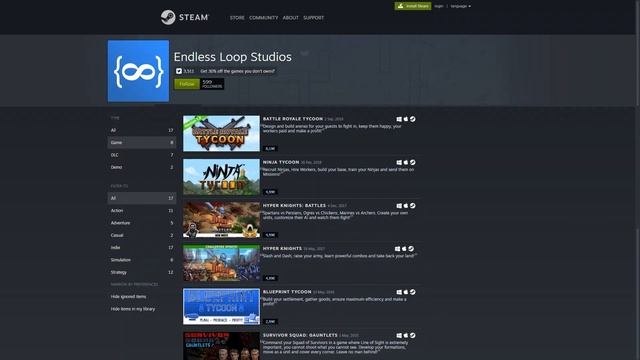Open the Battle Royale Tycoon thumbnail
The height and width of the screenshot is (360, 640).
(221, 133)
